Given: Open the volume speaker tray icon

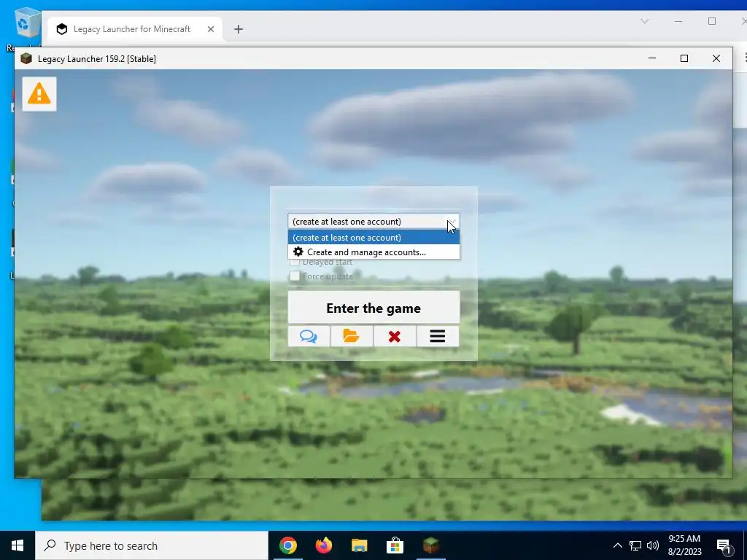Looking at the screenshot, I should (x=653, y=545).
